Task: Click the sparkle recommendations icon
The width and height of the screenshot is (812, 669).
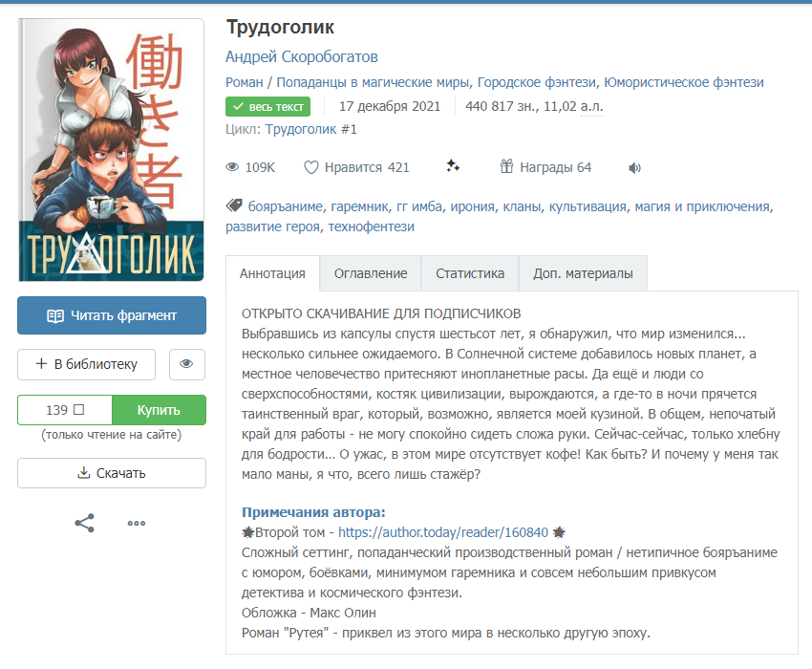Action: pyautogui.click(x=453, y=166)
